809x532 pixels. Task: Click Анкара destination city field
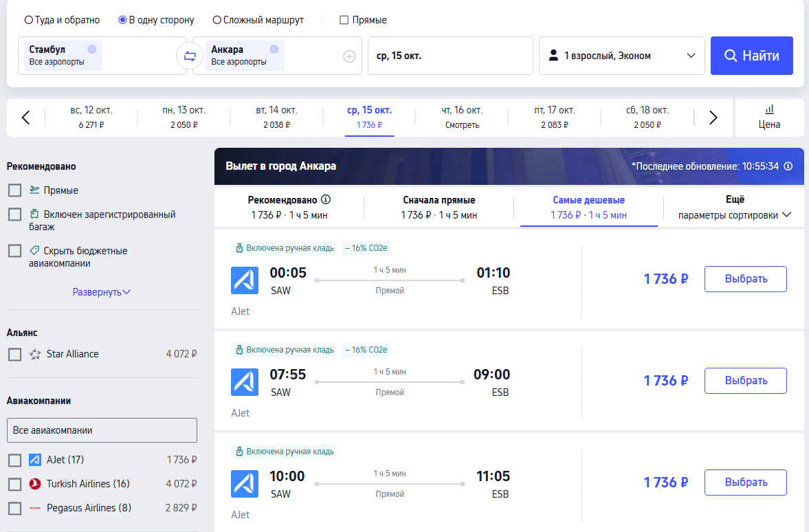277,56
